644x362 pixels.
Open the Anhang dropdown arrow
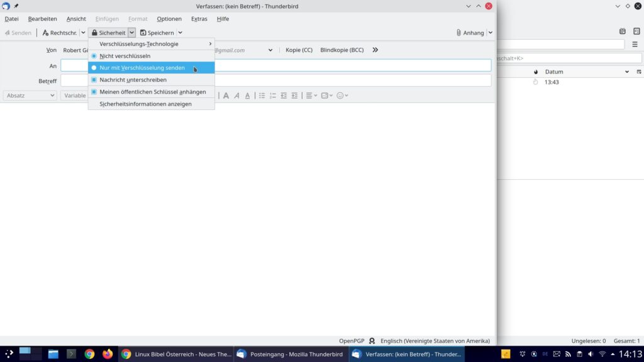[x=491, y=33]
